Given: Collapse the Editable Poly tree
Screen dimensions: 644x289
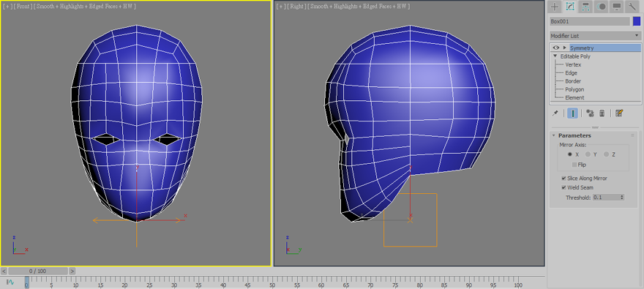Looking at the screenshot, I should point(555,56).
